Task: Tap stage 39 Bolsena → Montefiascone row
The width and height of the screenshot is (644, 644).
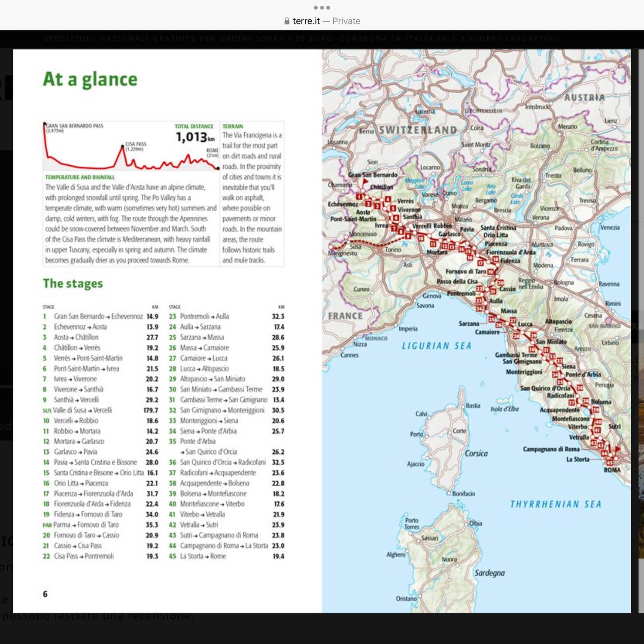Action: [227, 494]
